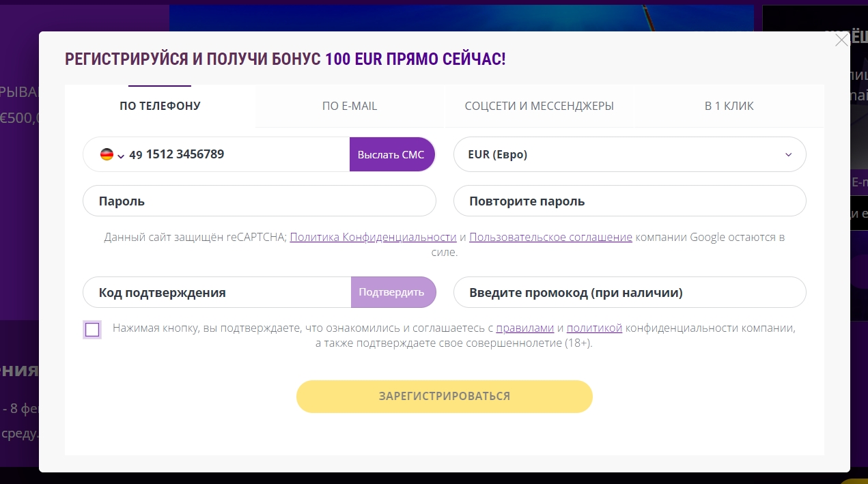The width and height of the screenshot is (868, 484).
Task: Open the Политика Конфиденциальности link
Action: pos(373,237)
